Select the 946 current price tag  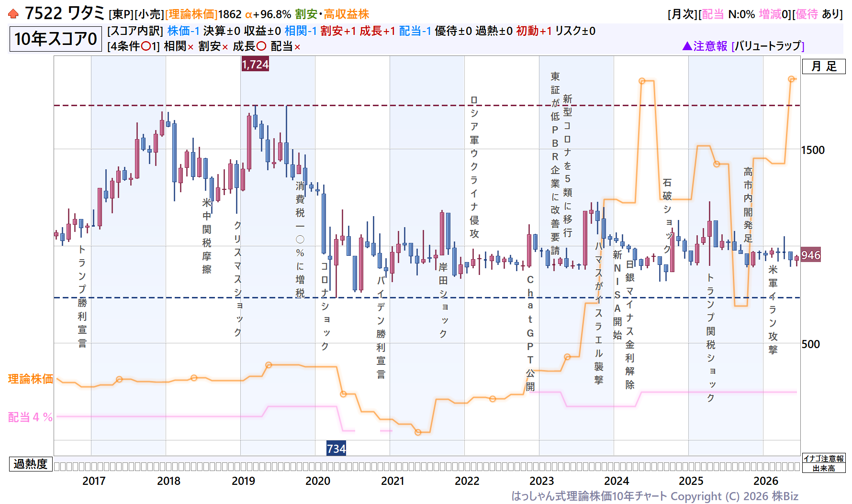coord(811,255)
